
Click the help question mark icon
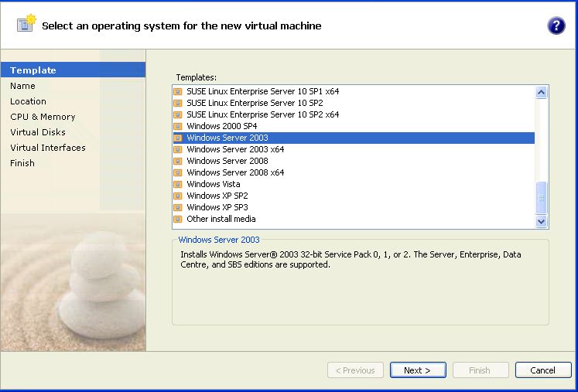click(556, 26)
